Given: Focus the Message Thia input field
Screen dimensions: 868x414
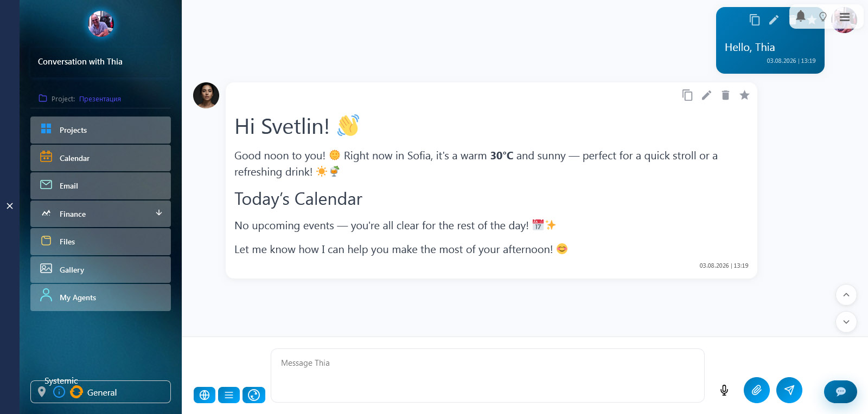Looking at the screenshot, I should click(488, 376).
